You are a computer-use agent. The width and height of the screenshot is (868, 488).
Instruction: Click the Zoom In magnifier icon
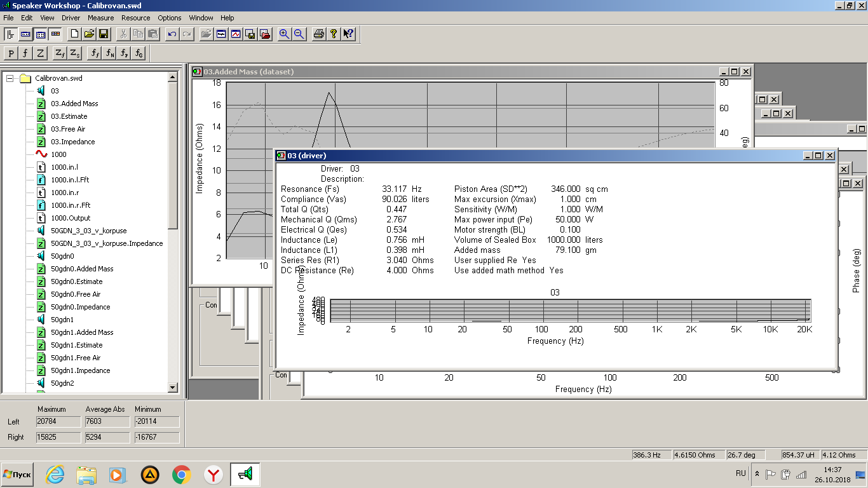click(284, 34)
